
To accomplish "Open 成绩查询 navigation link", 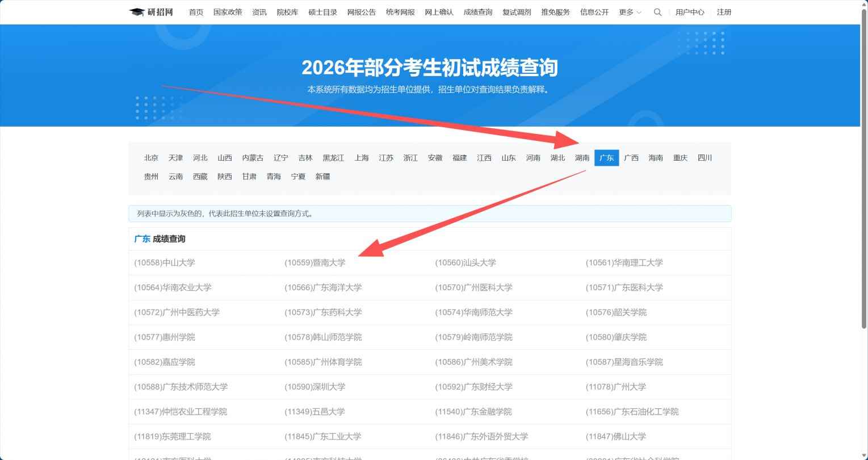I will (478, 12).
